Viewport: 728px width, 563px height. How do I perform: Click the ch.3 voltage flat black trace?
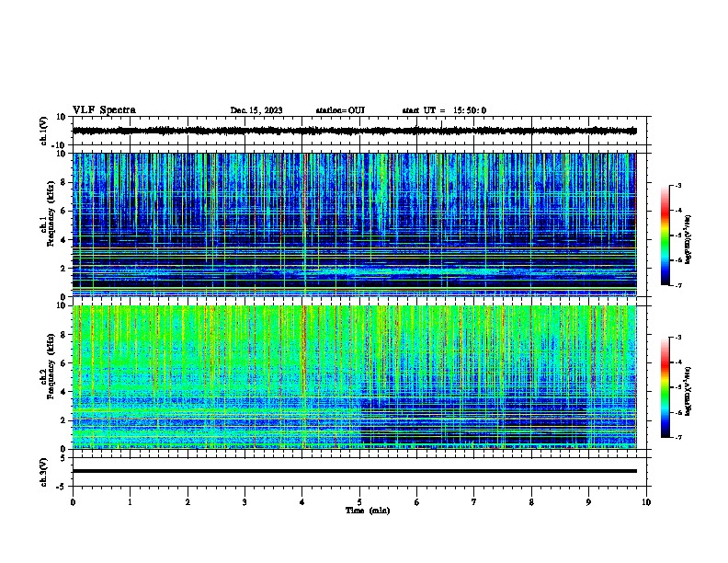355,471
